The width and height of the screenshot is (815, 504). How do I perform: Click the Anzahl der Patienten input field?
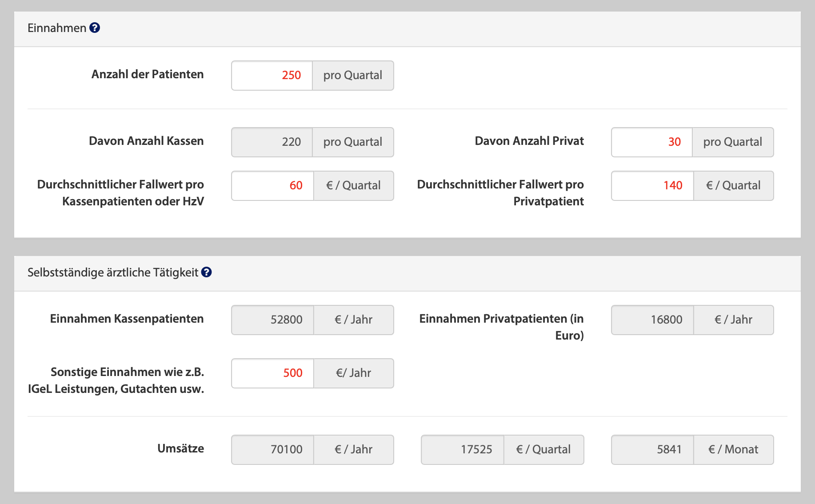pos(272,75)
